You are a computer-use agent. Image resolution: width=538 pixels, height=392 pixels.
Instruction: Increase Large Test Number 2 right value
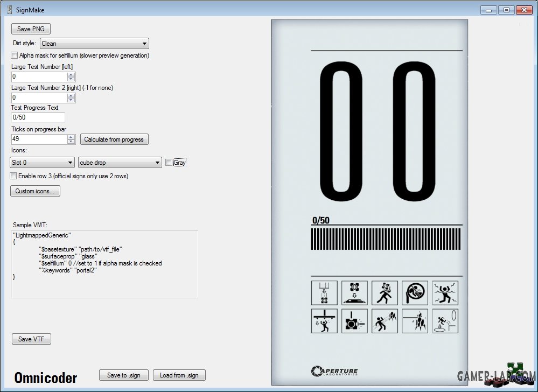click(71, 95)
